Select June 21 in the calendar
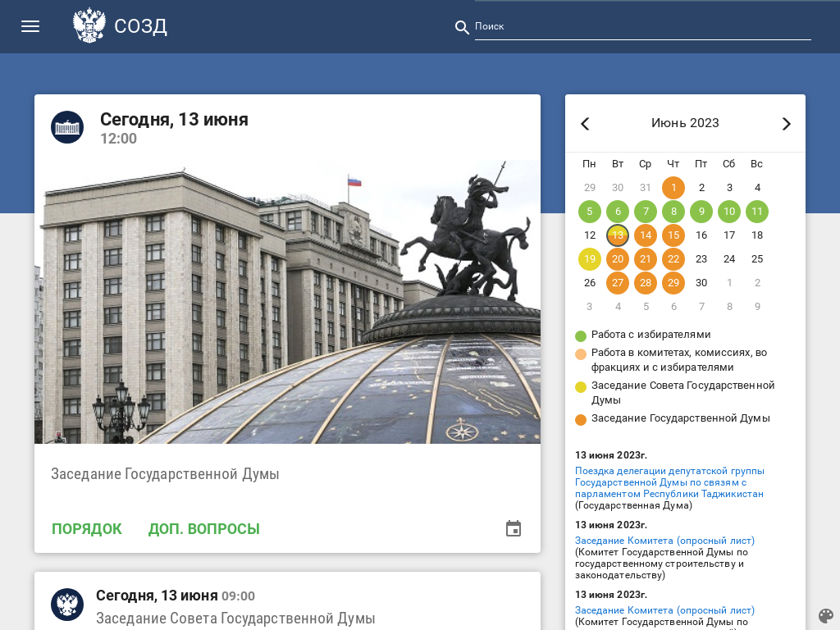The width and height of the screenshot is (840, 630). 646,258
